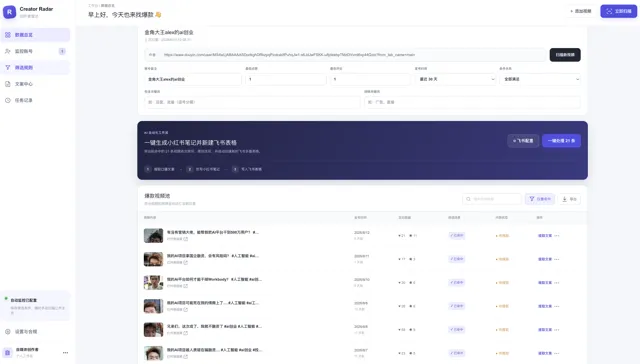Image resolution: width=640 pixels, height=364 pixels.
Task: Click the document icon beside 文案中心
Action: tap(8, 84)
